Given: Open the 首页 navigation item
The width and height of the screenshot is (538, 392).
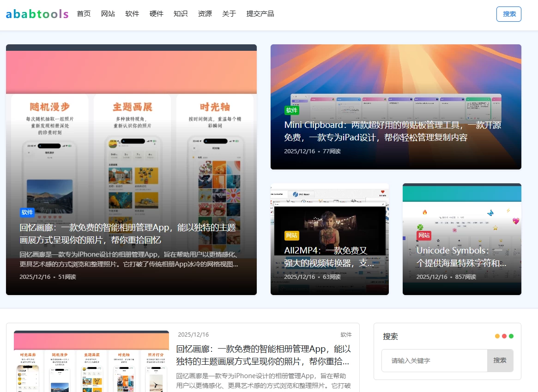Looking at the screenshot, I should pyautogui.click(x=84, y=14).
